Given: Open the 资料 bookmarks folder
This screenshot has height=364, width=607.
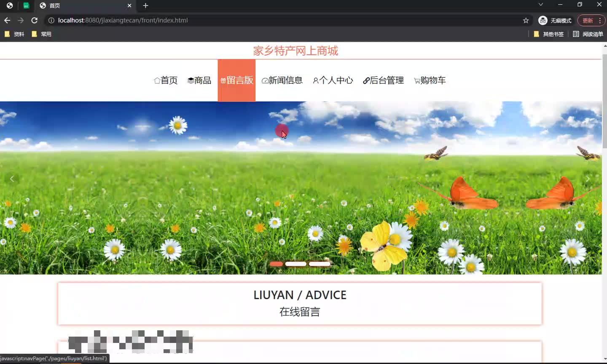Looking at the screenshot, I should coord(14,34).
